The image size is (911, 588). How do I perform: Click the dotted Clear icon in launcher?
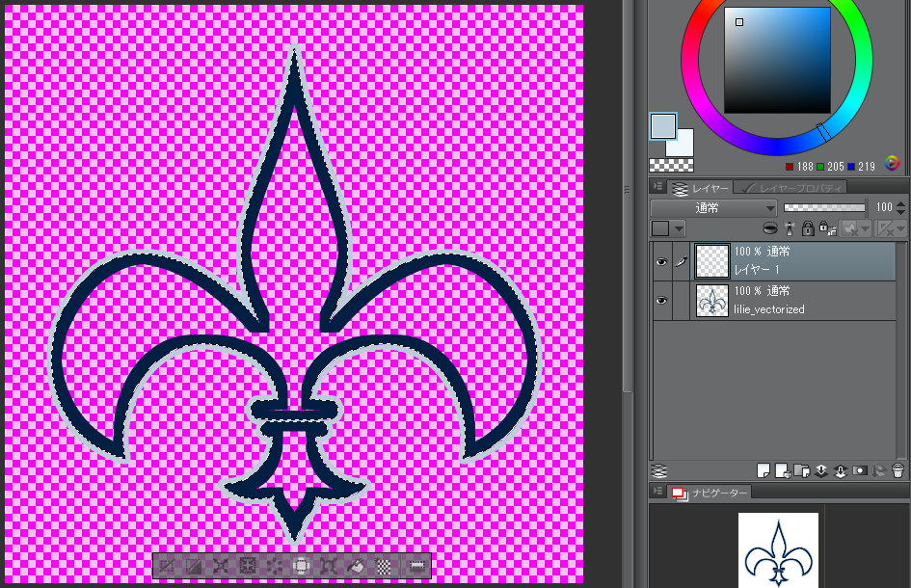click(x=274, y=566)
